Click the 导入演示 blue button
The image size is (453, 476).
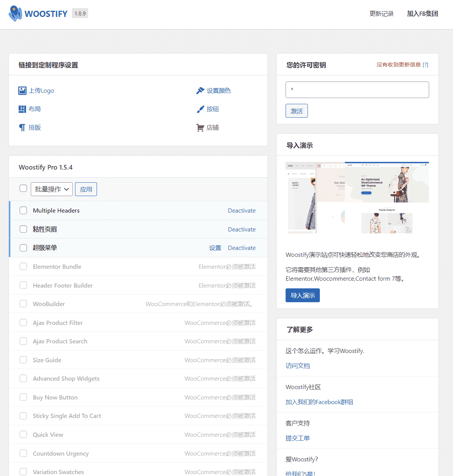coord(303,295)
